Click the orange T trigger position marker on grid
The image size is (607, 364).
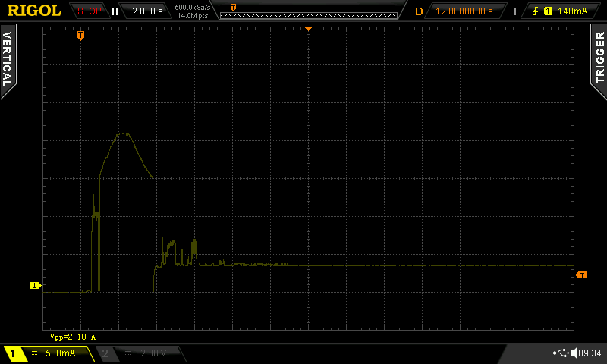point(80,36)
